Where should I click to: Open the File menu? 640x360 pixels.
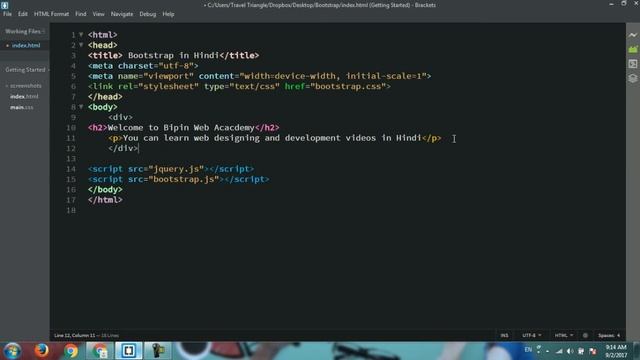click(x=7, y=14)
